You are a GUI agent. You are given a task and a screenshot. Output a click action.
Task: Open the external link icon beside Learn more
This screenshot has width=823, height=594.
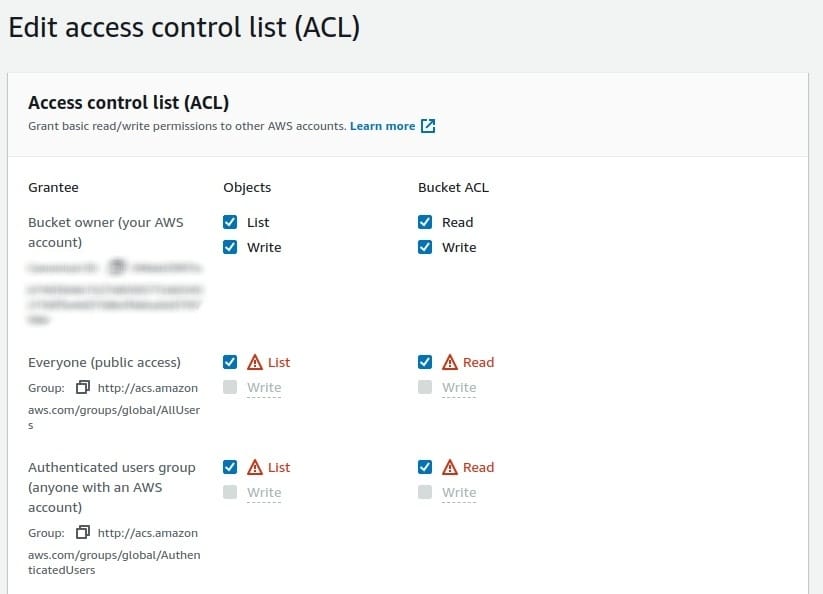[x=428, y=126]
